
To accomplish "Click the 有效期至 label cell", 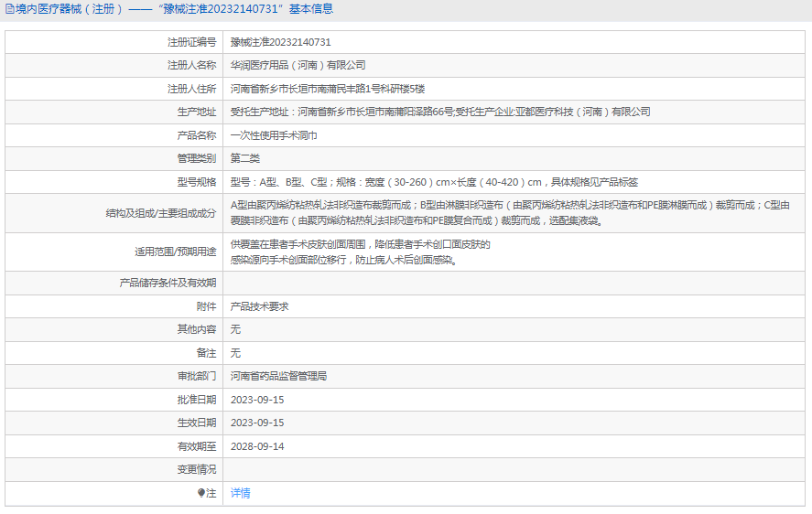I will coord(114,445).
